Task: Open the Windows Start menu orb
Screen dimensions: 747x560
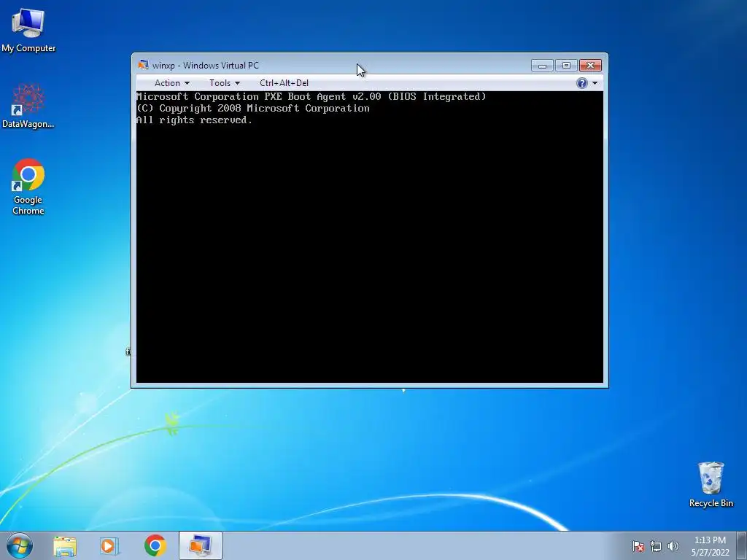Action: pos(20,545)
